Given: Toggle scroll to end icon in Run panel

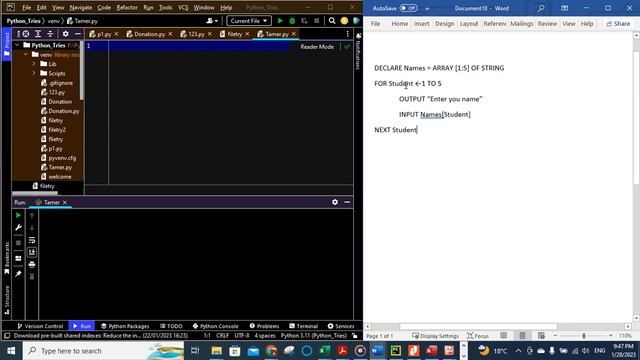Looking at the screenshot, I should tap(32, 252).
